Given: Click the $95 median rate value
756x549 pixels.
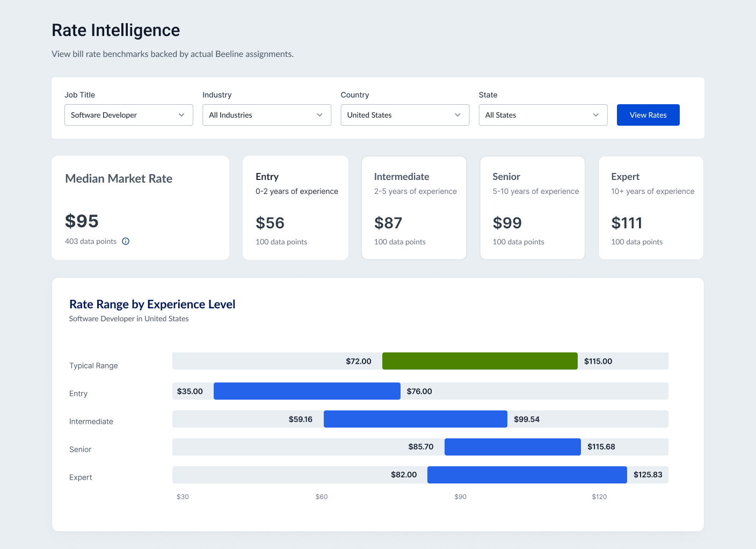Looking at the screenshot, I should pyautogui.click(x=82, y=221).
